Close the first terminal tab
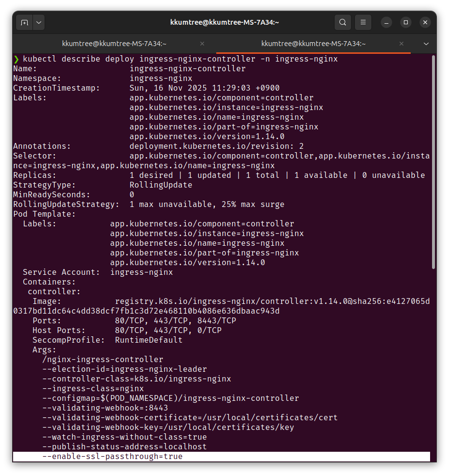The height and width of the screenshot is (476, 449). [x=202, y=44]
